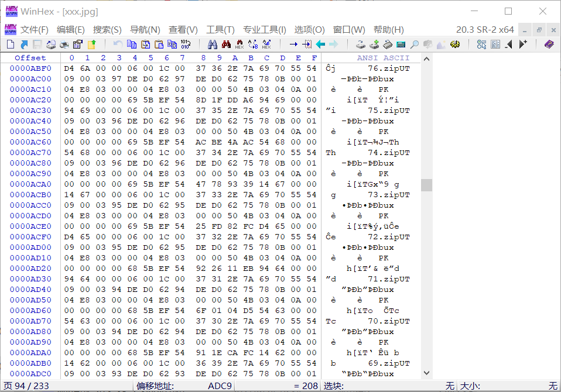Viewport: 561px width, 392px height.
Task: Click the scrollbar down arrow in hex view
Action: (426, 373)
